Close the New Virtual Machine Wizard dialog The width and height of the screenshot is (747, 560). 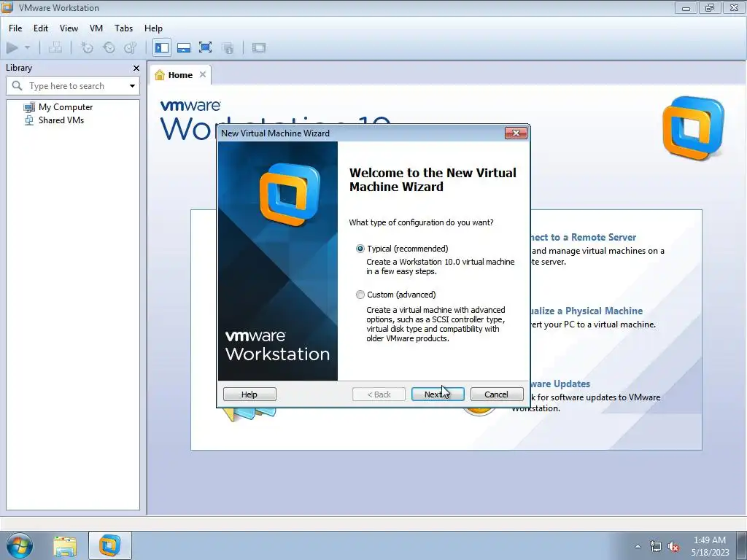click(516, 133)
